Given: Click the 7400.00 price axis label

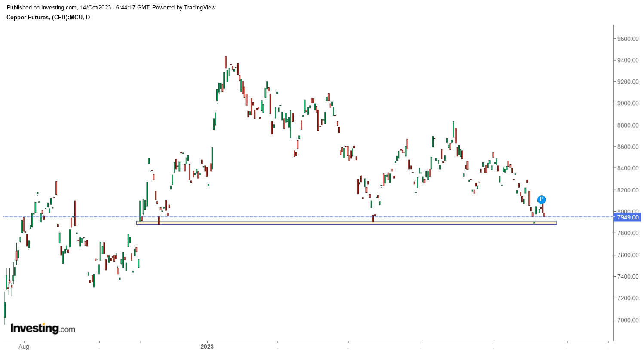Looking at the screenshot, I should (628, 277).
